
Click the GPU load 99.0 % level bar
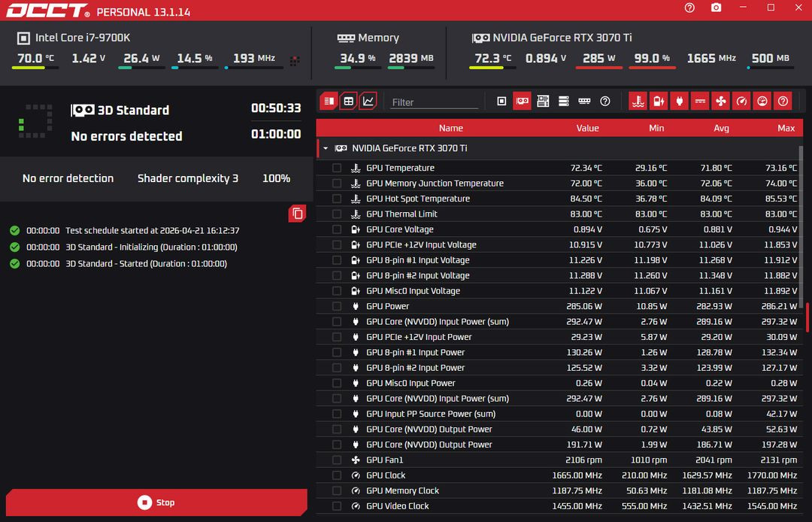pos(653,68)
